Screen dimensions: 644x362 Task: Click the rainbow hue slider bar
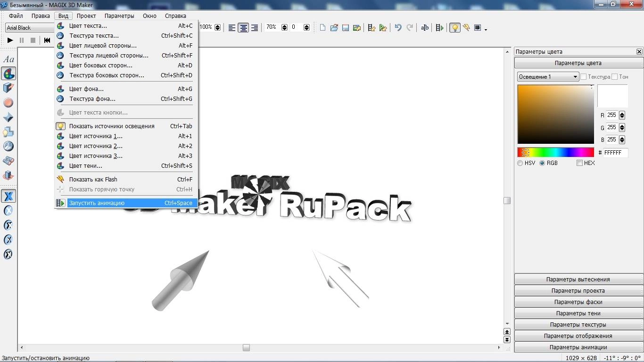[x=556, y=152]
